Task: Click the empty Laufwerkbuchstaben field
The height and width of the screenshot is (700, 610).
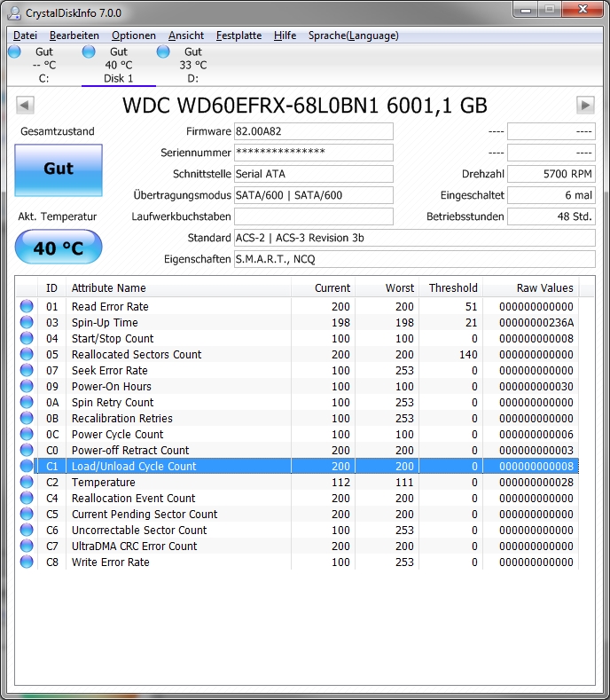Action: pos(314,216)
